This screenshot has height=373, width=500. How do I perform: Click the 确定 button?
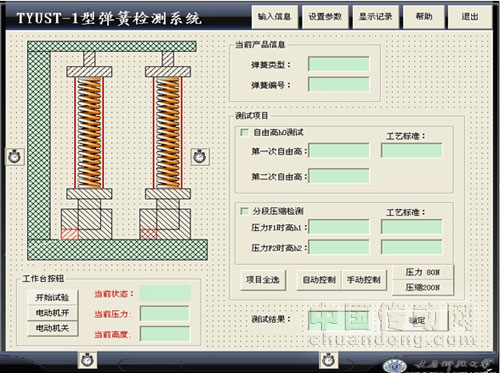coord(417,321)
